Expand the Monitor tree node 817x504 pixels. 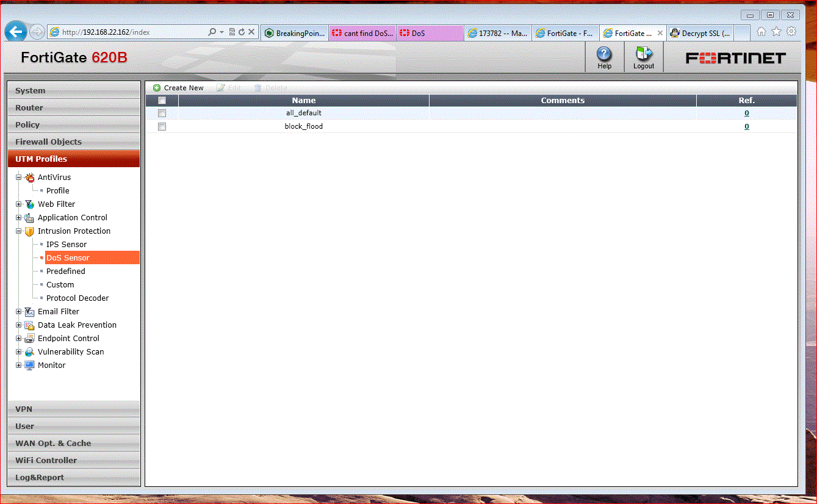tap(19, 365)
